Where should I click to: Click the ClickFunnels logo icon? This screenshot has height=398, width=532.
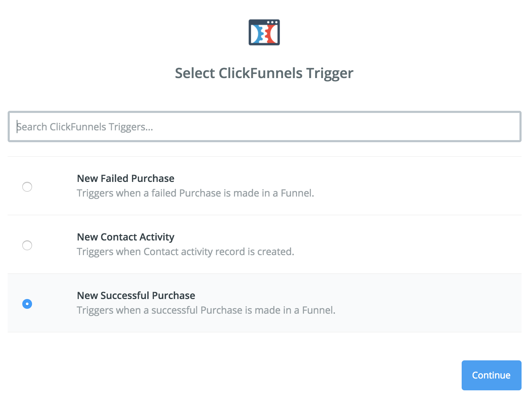pos(264,32)
